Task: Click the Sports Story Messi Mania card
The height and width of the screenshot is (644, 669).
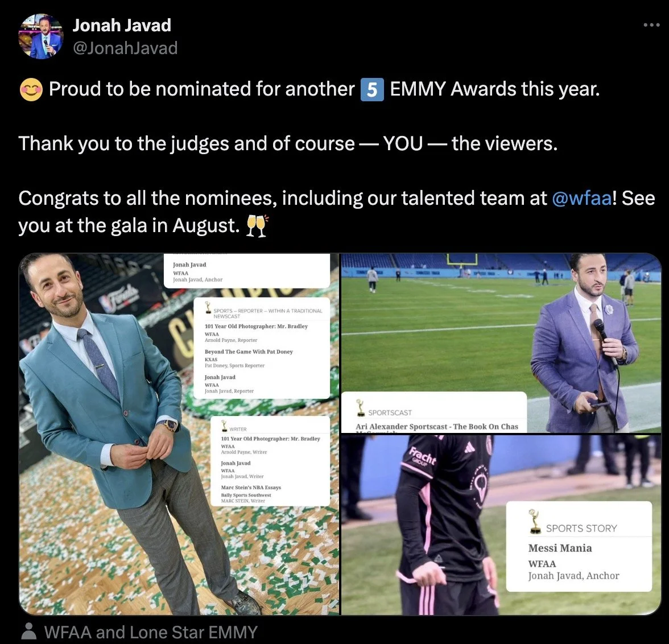Action: coord(579,547)
